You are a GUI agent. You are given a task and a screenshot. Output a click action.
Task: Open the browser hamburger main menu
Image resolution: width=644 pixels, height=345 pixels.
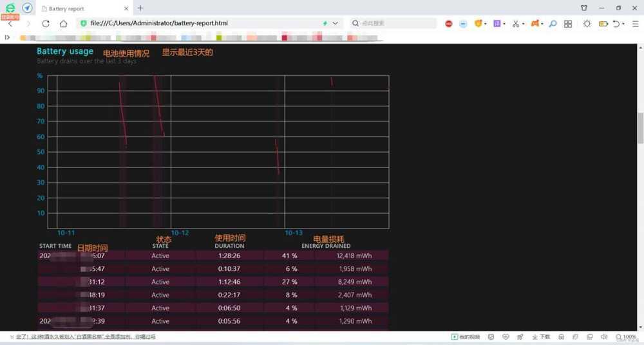click(x=634, y=24)
